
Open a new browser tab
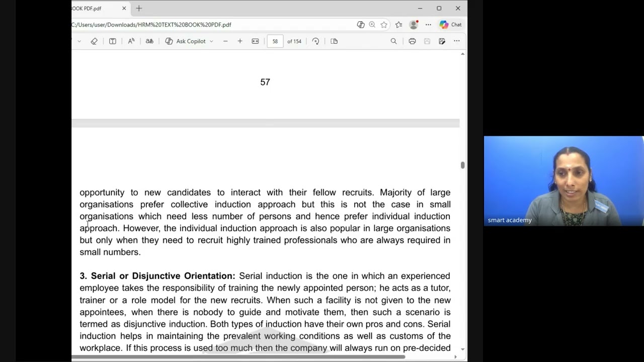click(139, 9)
